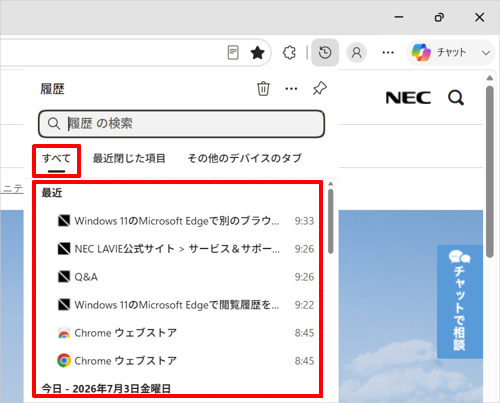Click the NEC site search magnifier
Screen dimensions: 500x403
coord(456,98)
